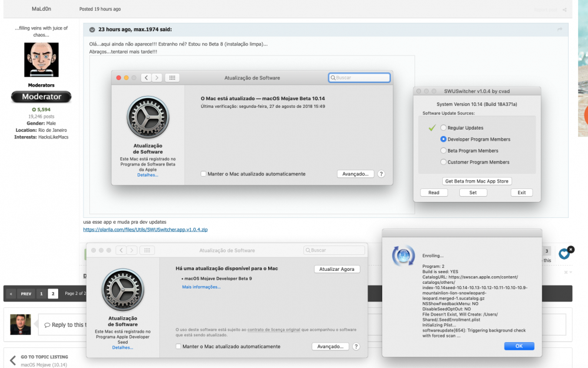This screenshot has width=588, height=368.
Task: Click the Buscar search field in upper window
Action: click(359, 78)
